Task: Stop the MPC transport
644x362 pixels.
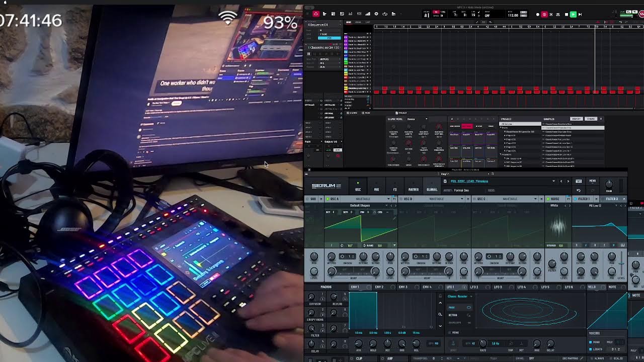Action: [566, 15]
